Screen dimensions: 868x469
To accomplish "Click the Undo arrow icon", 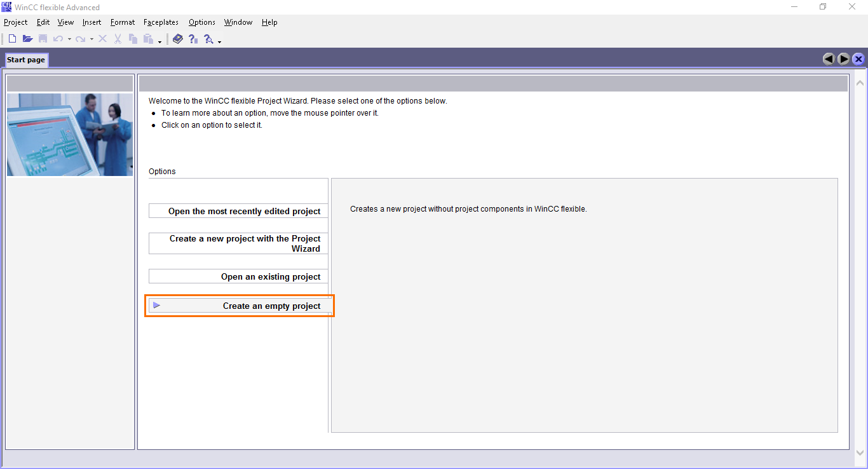I will coord(58,39).
